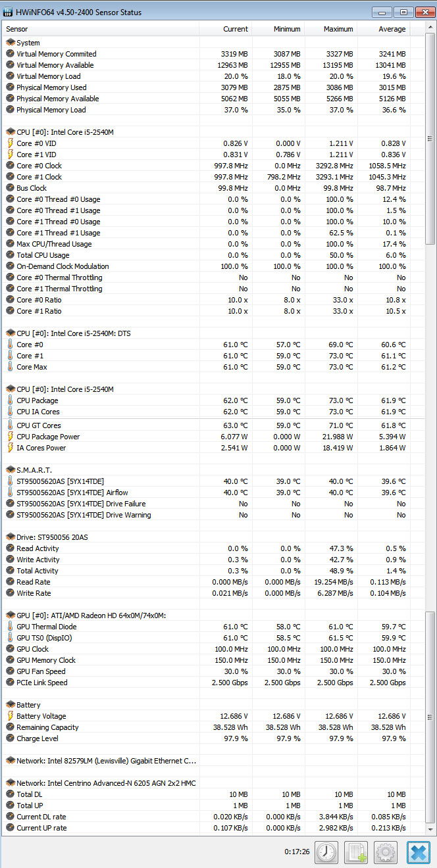The height and width of the screenshot is (868, 437).
Task: Click the clock reset-timer icon in bottom toolbar
Action: [x=326, y=852]
